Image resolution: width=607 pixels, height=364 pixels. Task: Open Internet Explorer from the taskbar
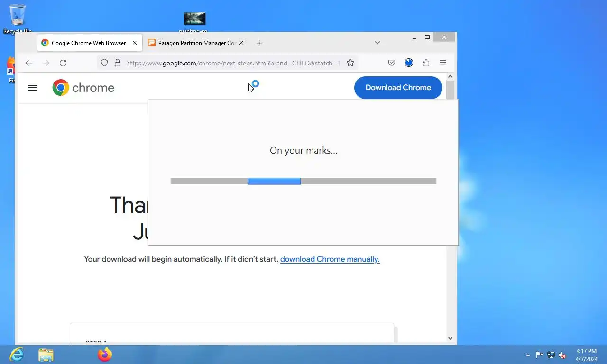pyautogui.click(x=17, y=355)
